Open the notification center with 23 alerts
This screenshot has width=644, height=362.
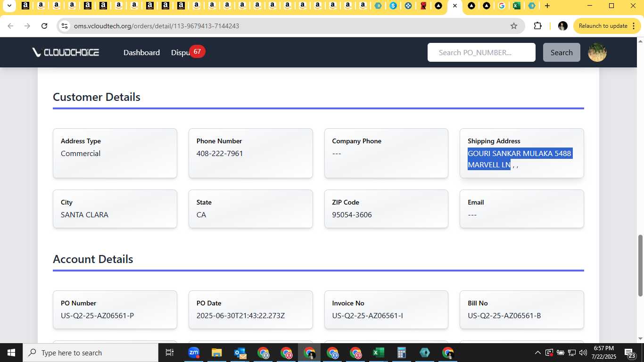(x=629, y=353)
